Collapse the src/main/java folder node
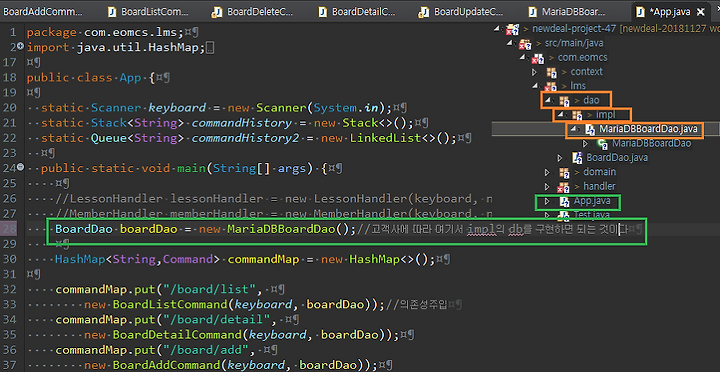This screenshot has width=720, height=372. pos(510,43)
